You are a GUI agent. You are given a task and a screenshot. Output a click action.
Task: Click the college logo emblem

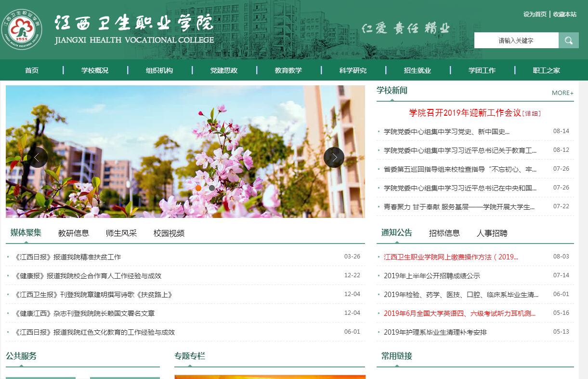(x=22, y=29)
